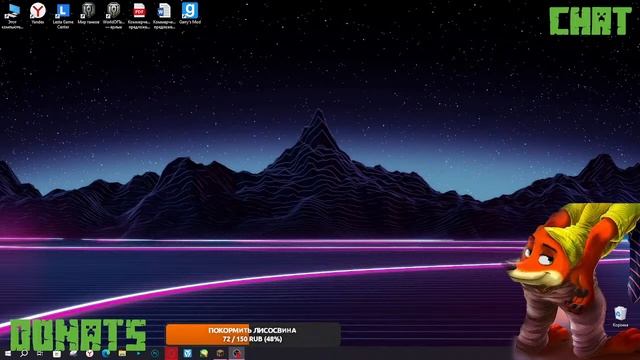Click the ПОКОРМИТЬ ЛИСОСВИНА donation goal bar

coord(253,335)
